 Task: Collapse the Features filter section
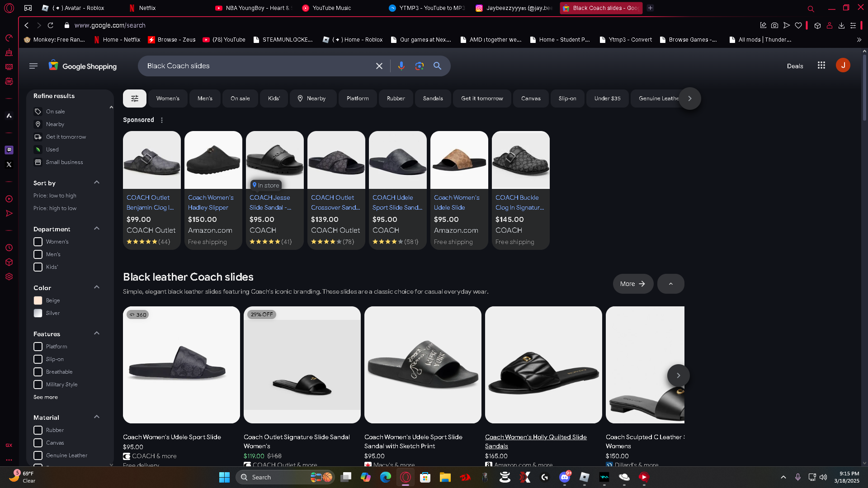click(96, 333)
